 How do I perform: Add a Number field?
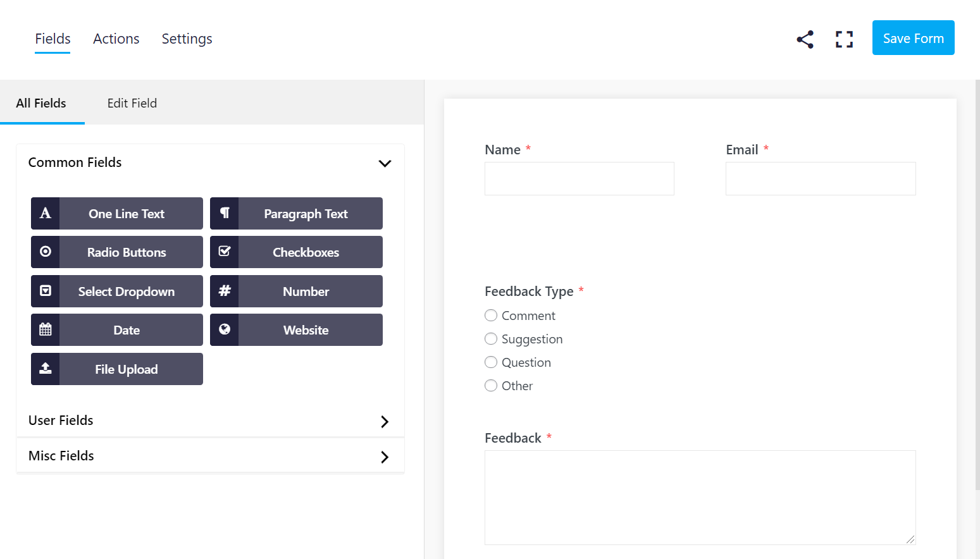pos(296,292)
